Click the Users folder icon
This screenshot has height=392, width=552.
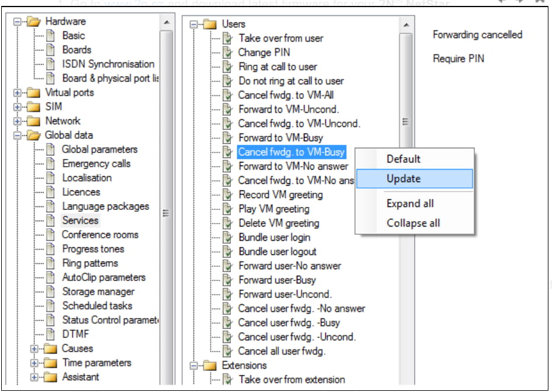[210, 24]
